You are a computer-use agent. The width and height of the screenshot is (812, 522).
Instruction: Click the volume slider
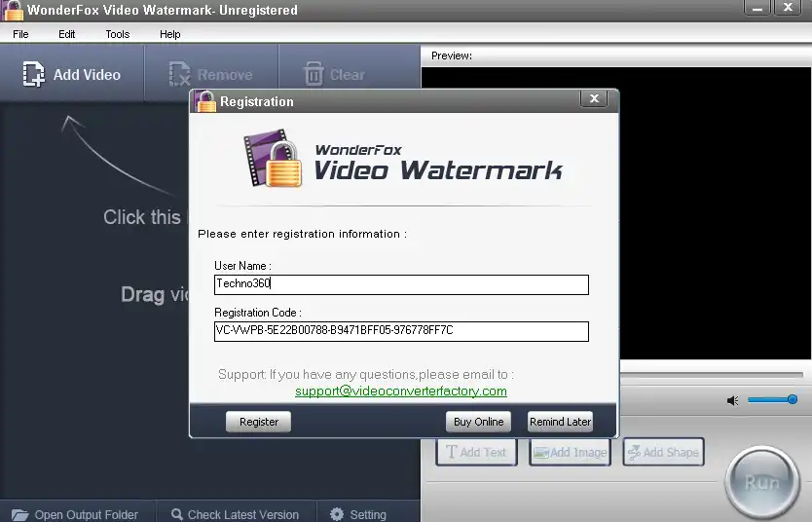pos(772,399)
